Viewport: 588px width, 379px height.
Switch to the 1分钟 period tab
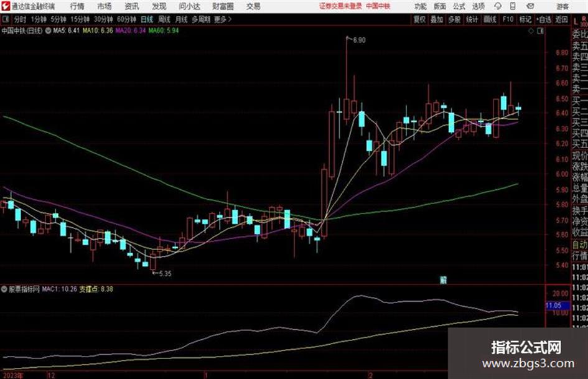39,19
